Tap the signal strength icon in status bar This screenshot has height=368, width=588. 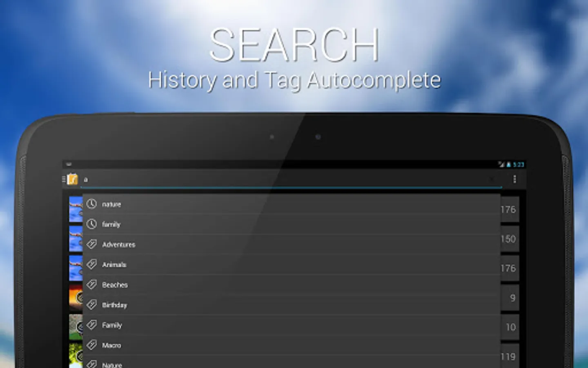(501, 164)
